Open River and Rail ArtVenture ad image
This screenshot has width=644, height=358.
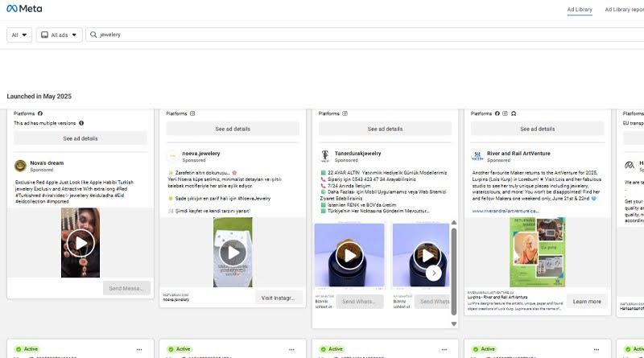pos(537,252)
